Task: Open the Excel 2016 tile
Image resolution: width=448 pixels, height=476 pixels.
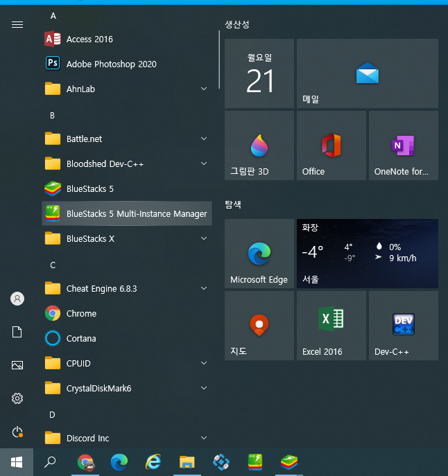Action: [331, 326]
